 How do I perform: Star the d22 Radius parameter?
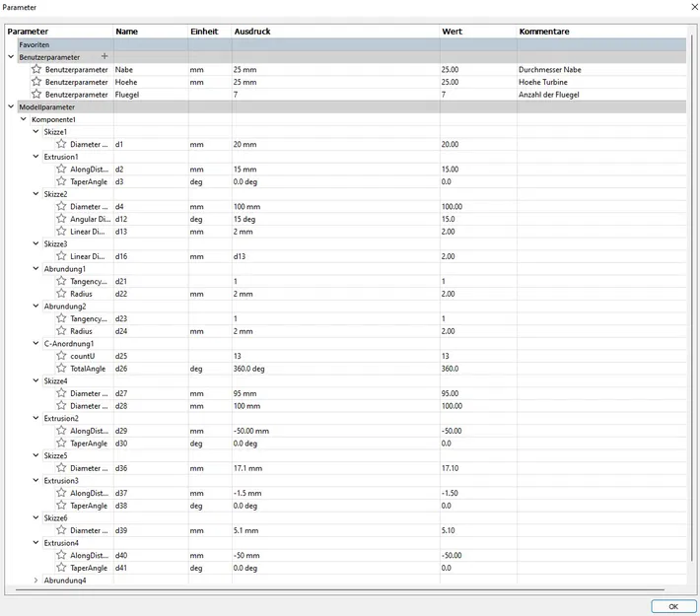pos(61,294)
